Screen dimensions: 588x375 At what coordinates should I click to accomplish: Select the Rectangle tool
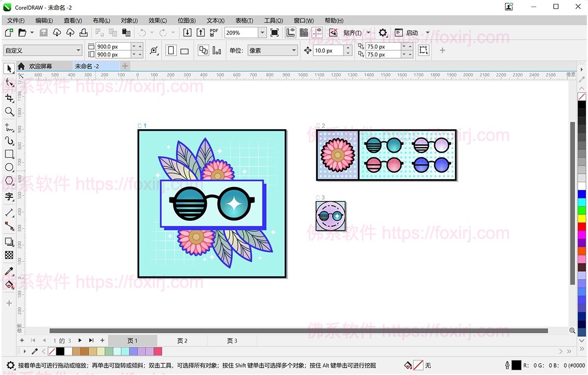point(9,154)
